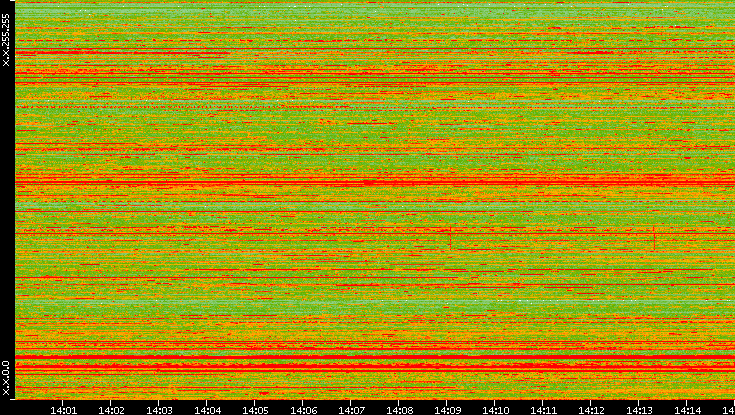Click the 14:13 time axis label

[639, 410]
